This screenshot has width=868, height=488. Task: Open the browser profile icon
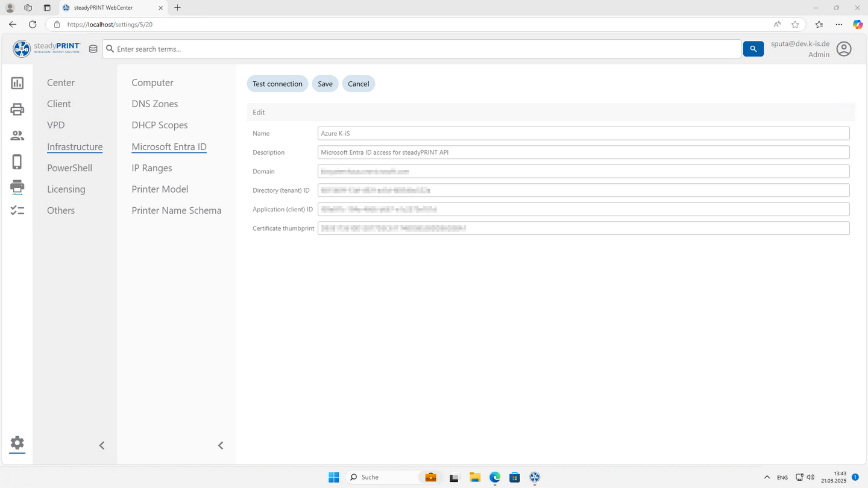tap(10, 8)
